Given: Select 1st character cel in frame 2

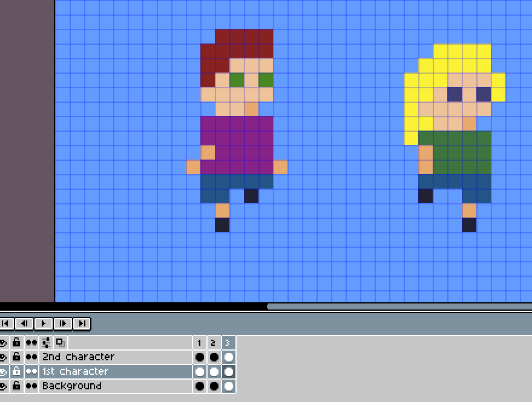Looking at the screenshot, I should point(214,372).
